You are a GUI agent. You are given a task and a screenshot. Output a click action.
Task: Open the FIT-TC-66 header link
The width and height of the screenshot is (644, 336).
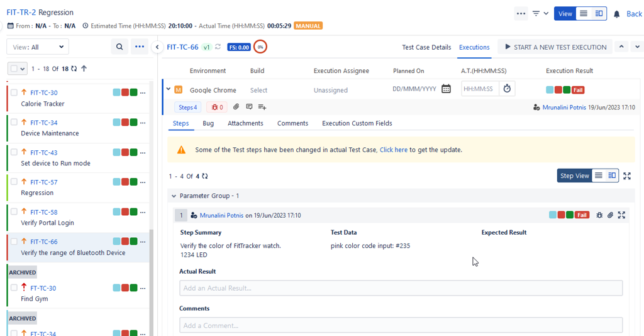click(x=182, y=47)
